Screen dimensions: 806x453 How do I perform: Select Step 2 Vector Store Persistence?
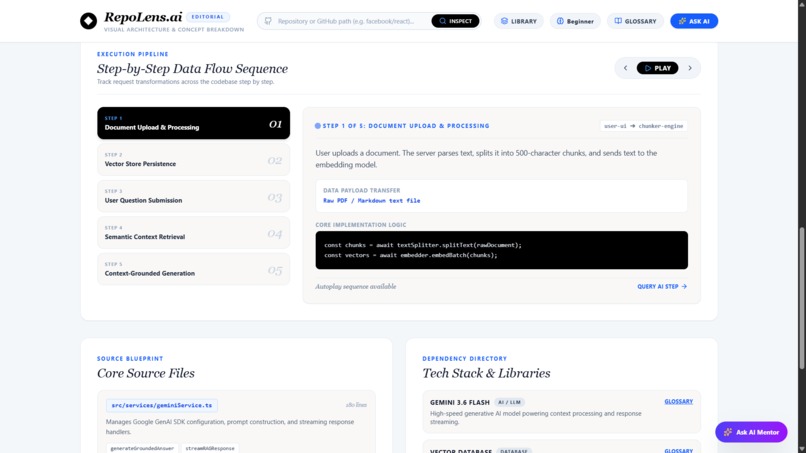(x=193, y=159)
